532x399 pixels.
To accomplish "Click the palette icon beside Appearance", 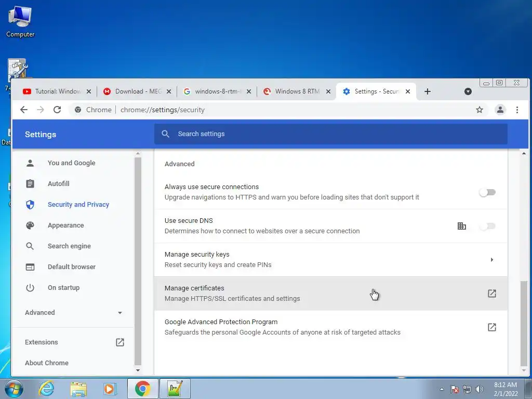I will point(30,225).
